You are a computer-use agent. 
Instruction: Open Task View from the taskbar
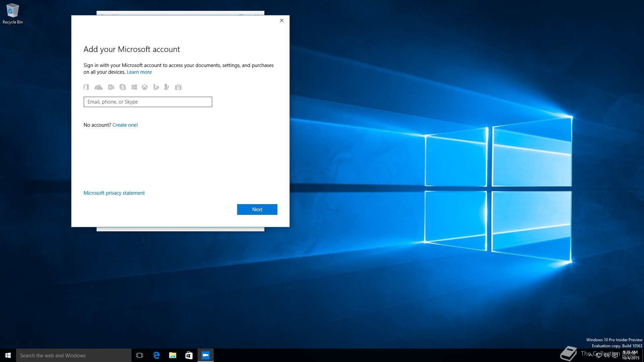click(140, 355)
